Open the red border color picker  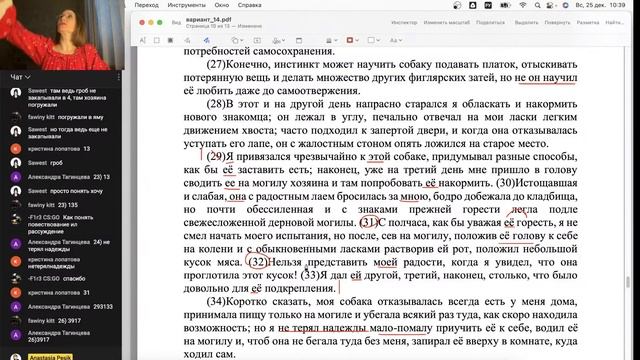(x=352, y=40)
